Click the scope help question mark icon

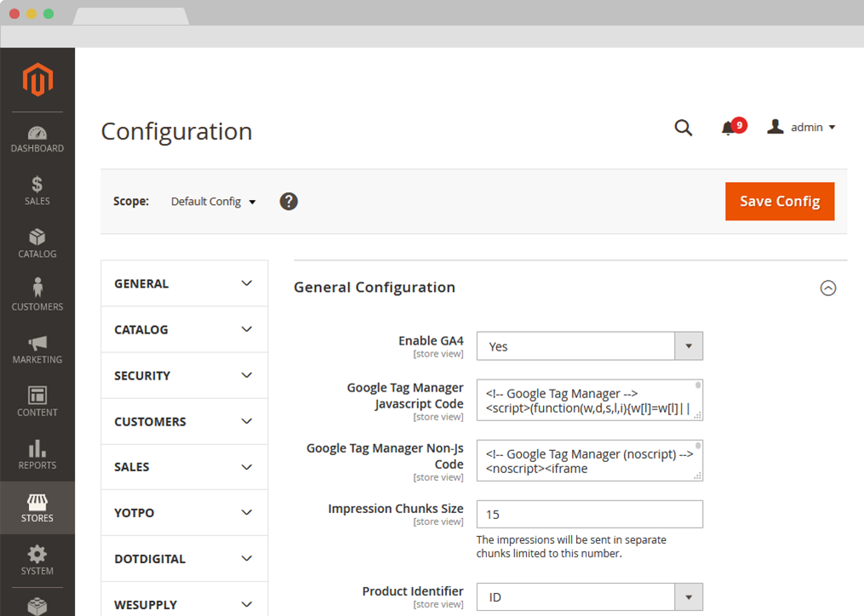(x=289, y=202)
